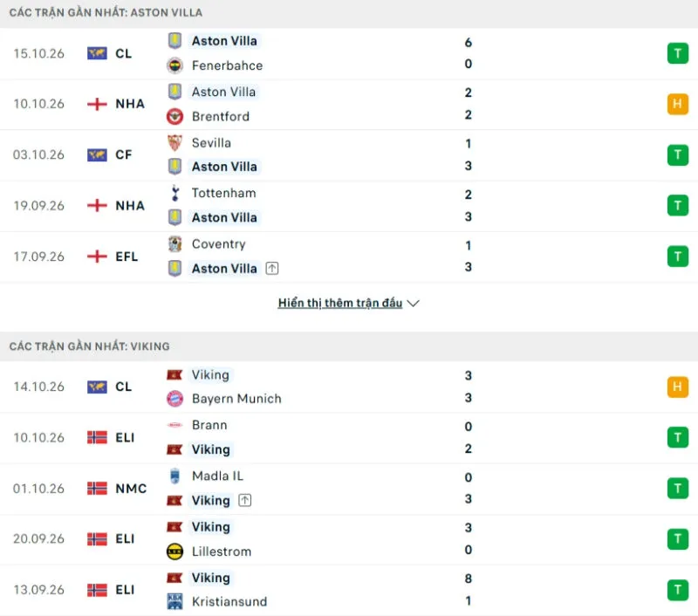This screenshot has height=616, width=698.
Task: Click the England flag next to EFL
Action: pos(97,257)
